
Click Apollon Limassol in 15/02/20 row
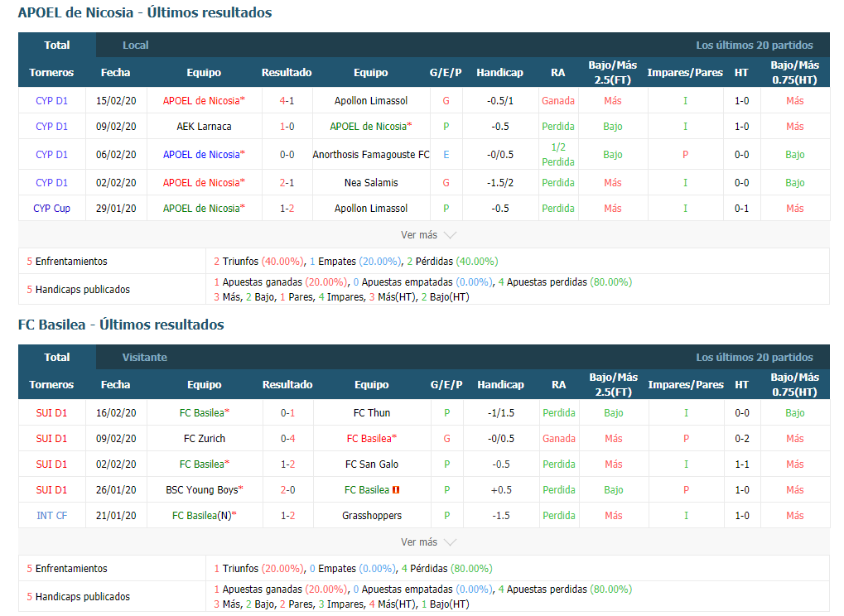coord(371,101)
